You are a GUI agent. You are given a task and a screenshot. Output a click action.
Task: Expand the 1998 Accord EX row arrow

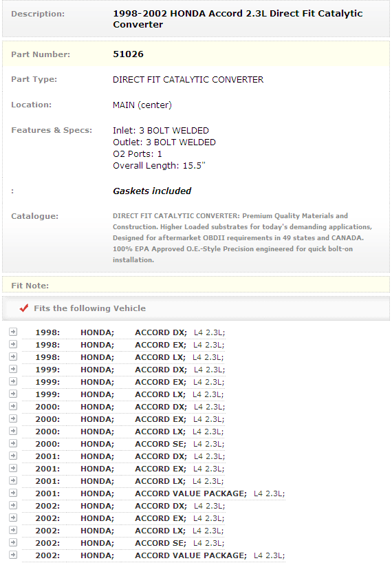tap(13, 345)
